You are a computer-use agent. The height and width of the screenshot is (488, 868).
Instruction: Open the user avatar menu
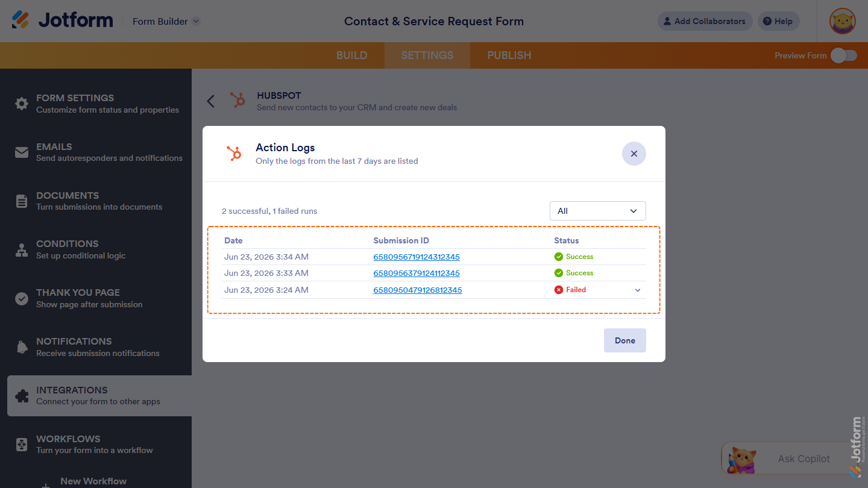[x=842, y=21]
